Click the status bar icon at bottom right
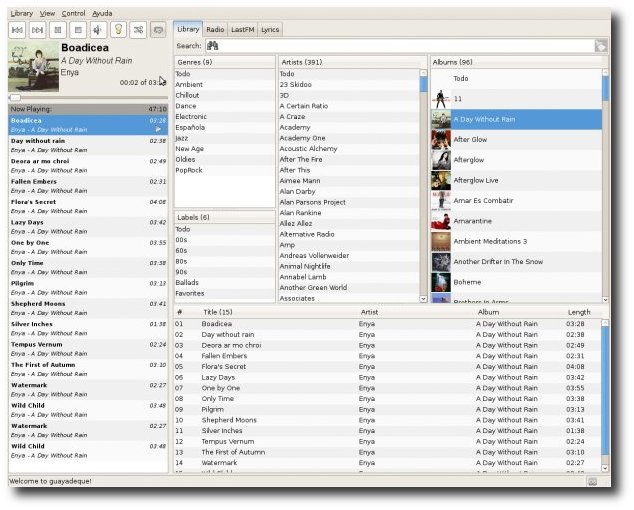The image size is (634, 510). pyautogui.click(x=592, y=481)
